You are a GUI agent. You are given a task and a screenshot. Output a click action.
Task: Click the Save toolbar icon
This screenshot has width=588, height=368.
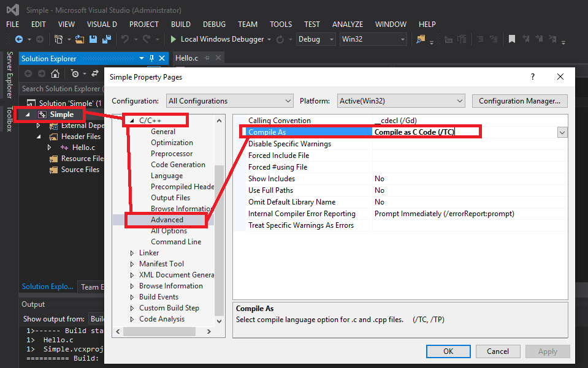[x=93, y=39]
